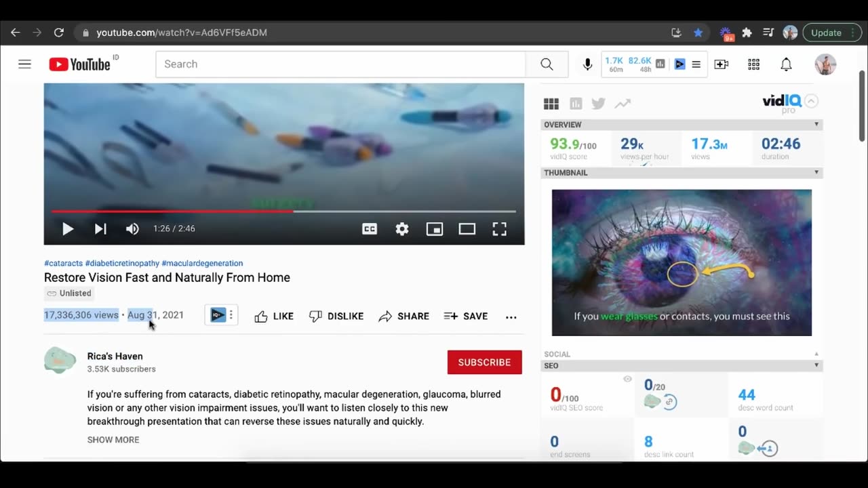Expand the SOCIAL section
The height and width of the screenshot is (488, 868).
coord(816,354)
